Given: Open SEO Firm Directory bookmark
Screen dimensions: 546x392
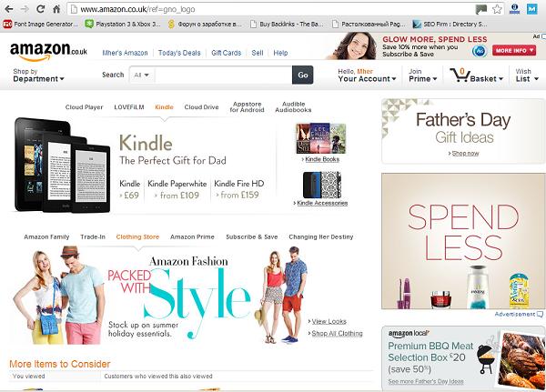Looking at the screenshot, I should pyautogui.click(x=450, y=24).
